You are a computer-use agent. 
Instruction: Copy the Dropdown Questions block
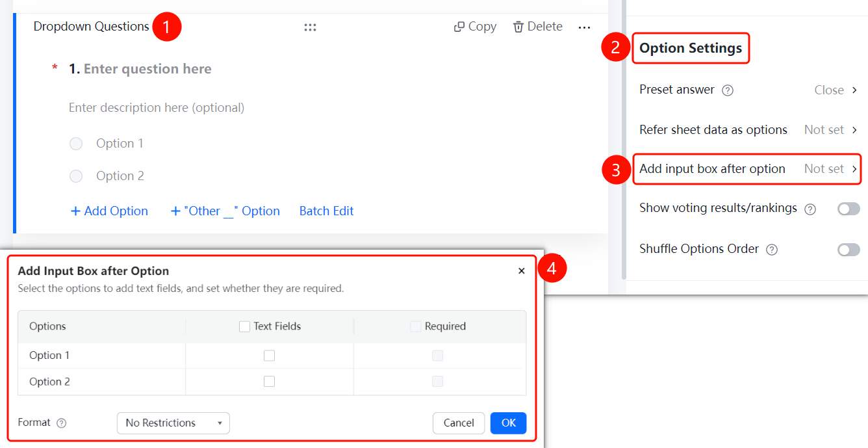tap(475, 27)
